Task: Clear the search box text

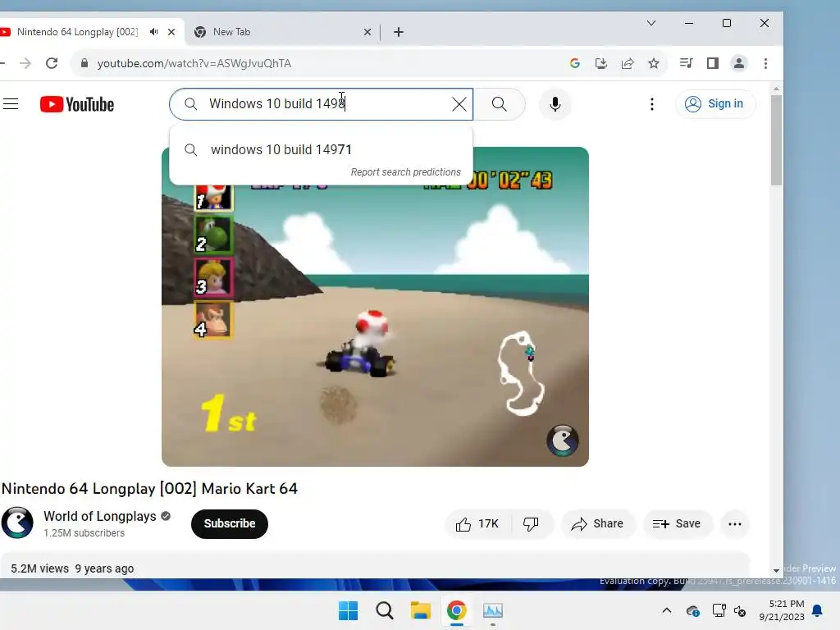Action: coord(459,104)
